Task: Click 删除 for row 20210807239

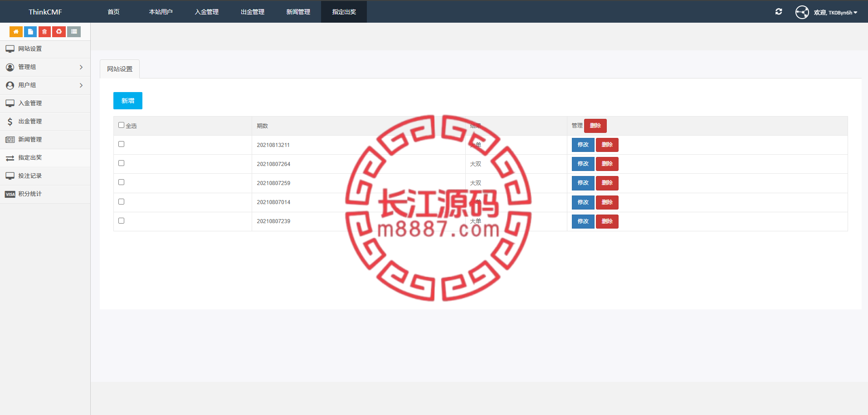Action: [607, 221]
